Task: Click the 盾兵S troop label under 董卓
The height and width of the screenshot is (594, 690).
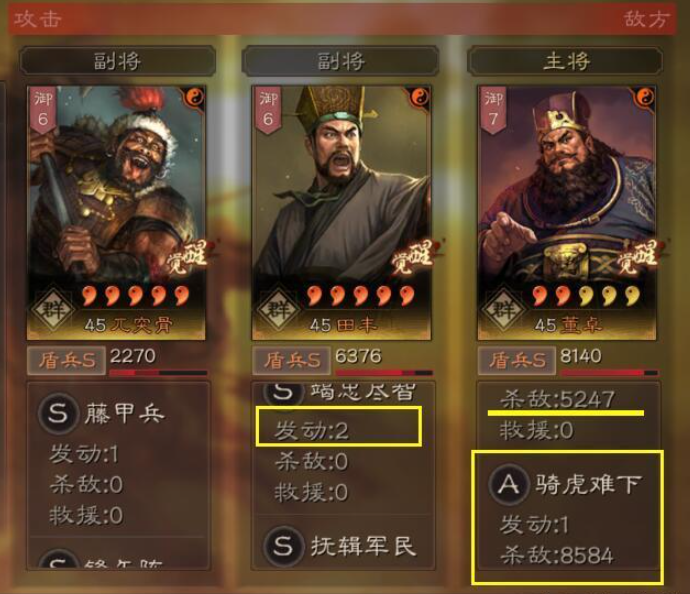Action: click(x=517, y=361)
